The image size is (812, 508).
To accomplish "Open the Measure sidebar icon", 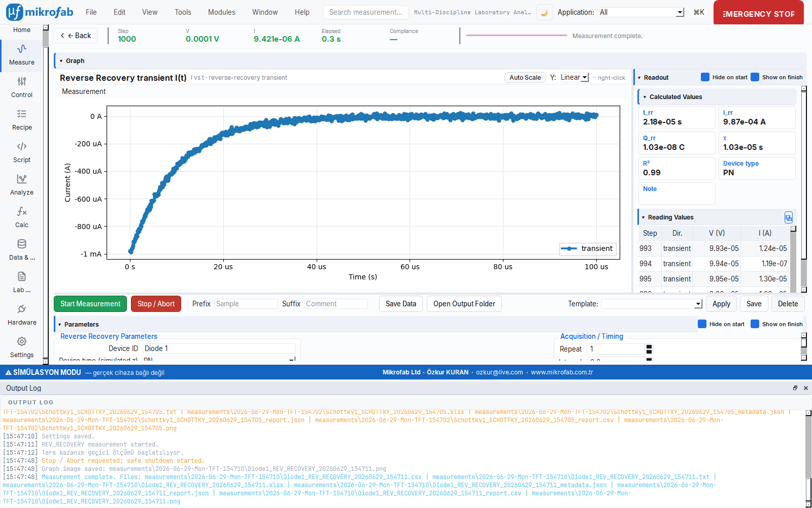I will click(x=22, y=55).
